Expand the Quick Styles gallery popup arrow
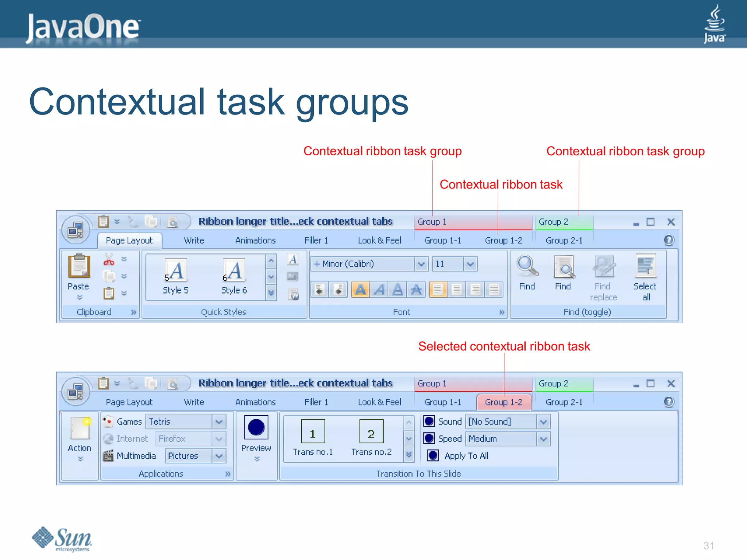 click(x=271, y=293)
